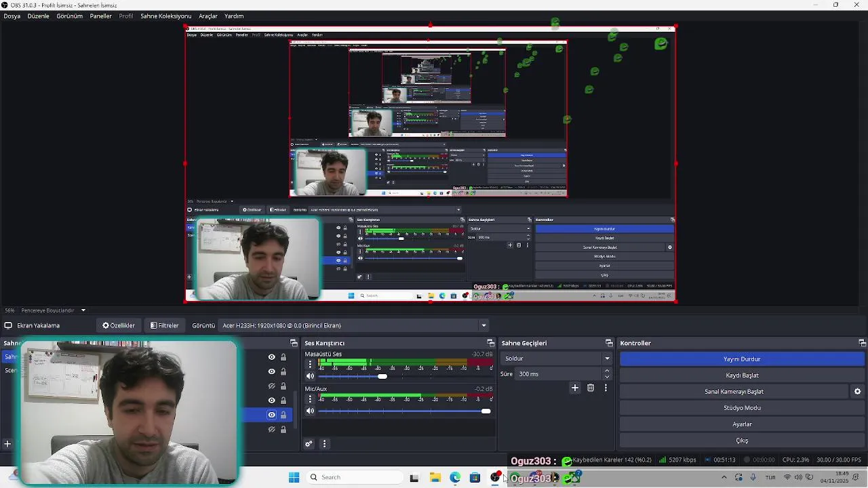Click Sanal Kamerayı Başlat button
This screenshot has width=868, height=488.
734,392
